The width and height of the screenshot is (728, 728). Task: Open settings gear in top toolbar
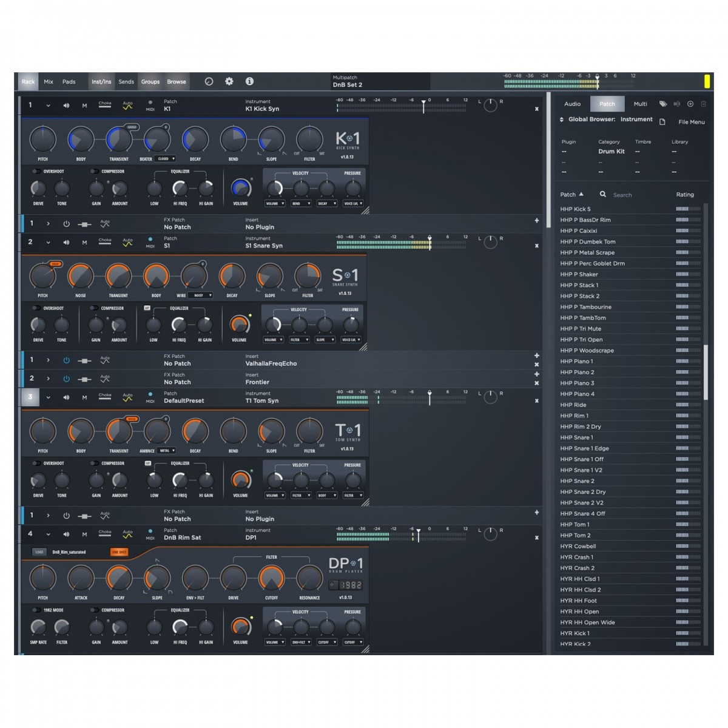coord(229,81)
